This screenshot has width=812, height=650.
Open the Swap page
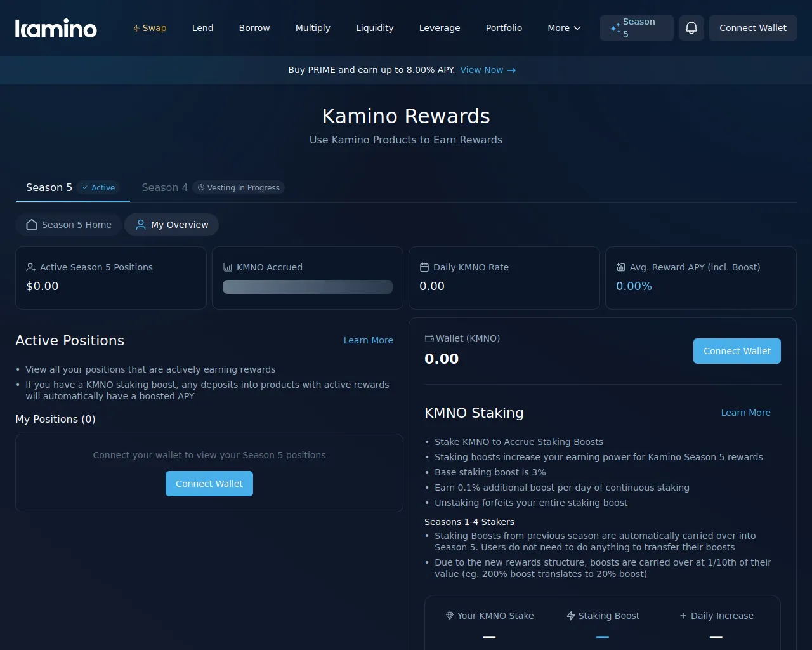tap(150, 28)
